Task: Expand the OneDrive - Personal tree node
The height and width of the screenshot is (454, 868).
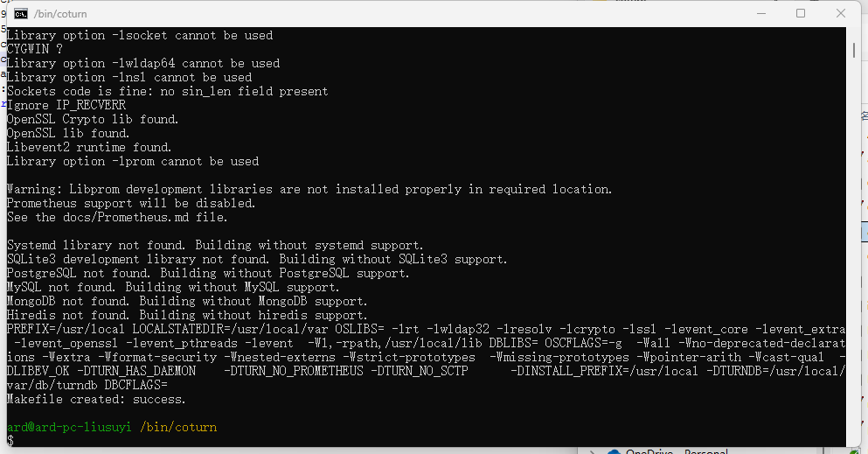Action: point(592,451)
